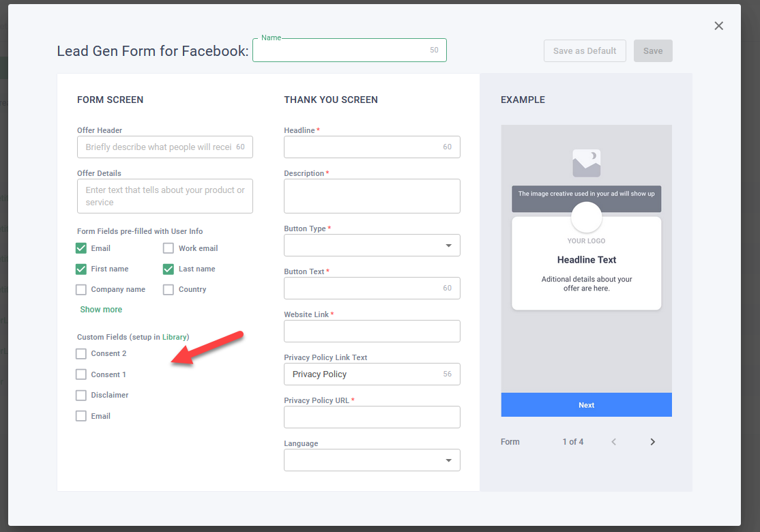Click 'Aditional details about your offer' text
Screen dimensions: 760x532
click(x=587, y=284)
